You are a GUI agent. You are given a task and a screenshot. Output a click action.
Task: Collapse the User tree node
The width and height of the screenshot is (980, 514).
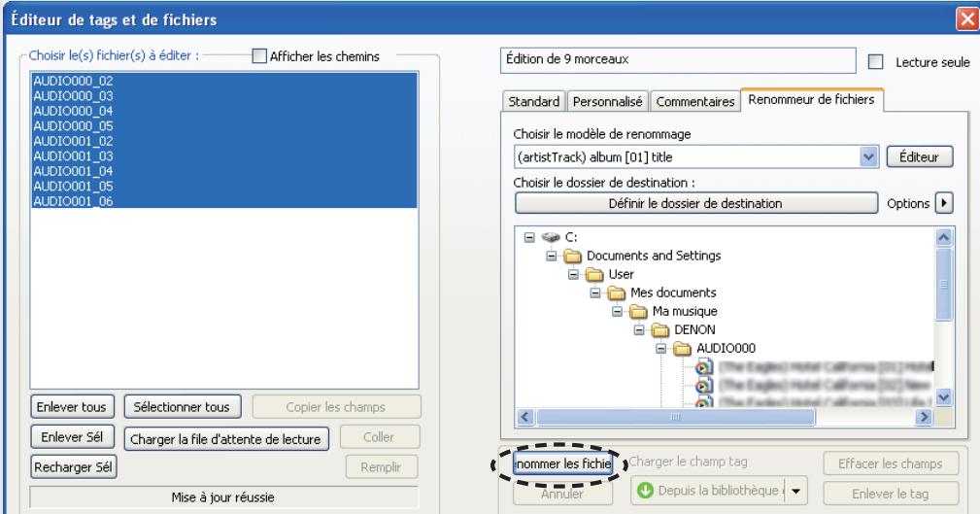573,275
